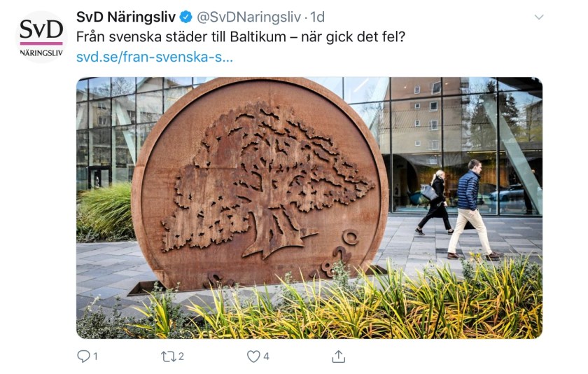Retweet this SvD Näringsliv post
The image size is (588, 374).
click(167, 356)
